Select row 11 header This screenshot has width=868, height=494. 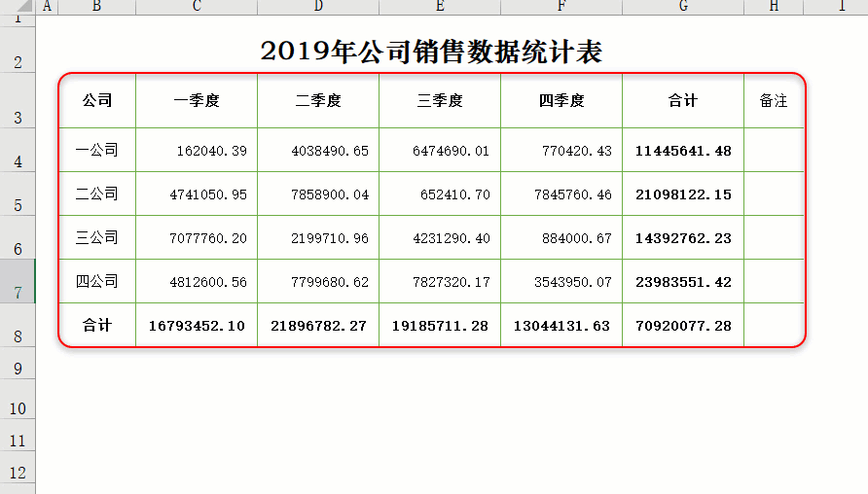tap(18, 436)
